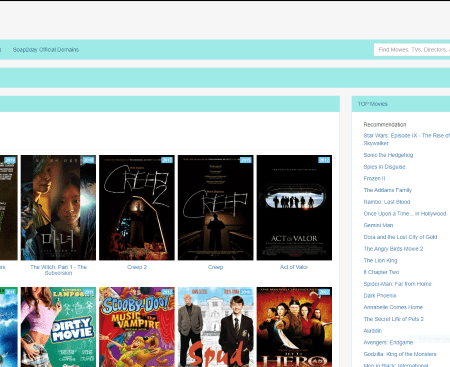The image size is (450, 367).
Task: Open Gemini Man recommendation
Action: 378,225
